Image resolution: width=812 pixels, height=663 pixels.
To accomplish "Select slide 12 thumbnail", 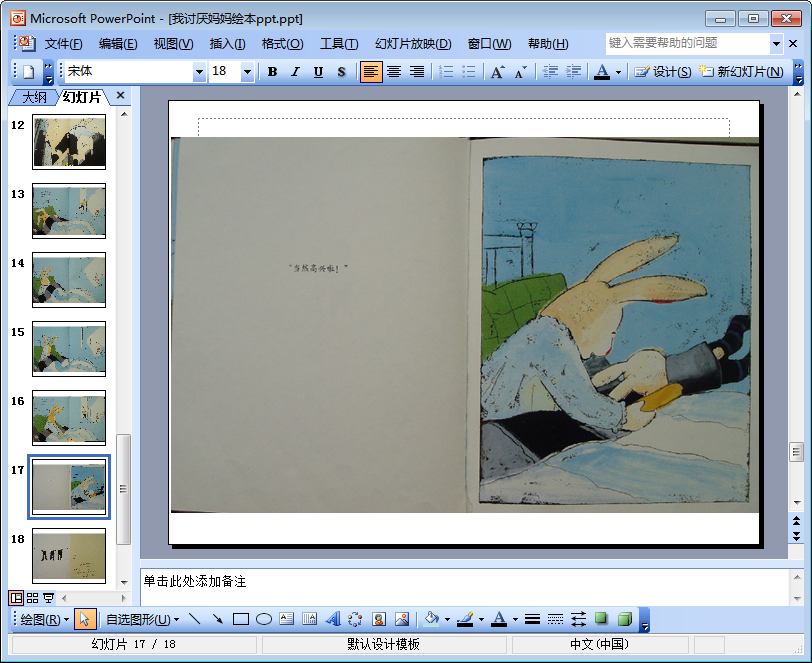I will point(69,142).
